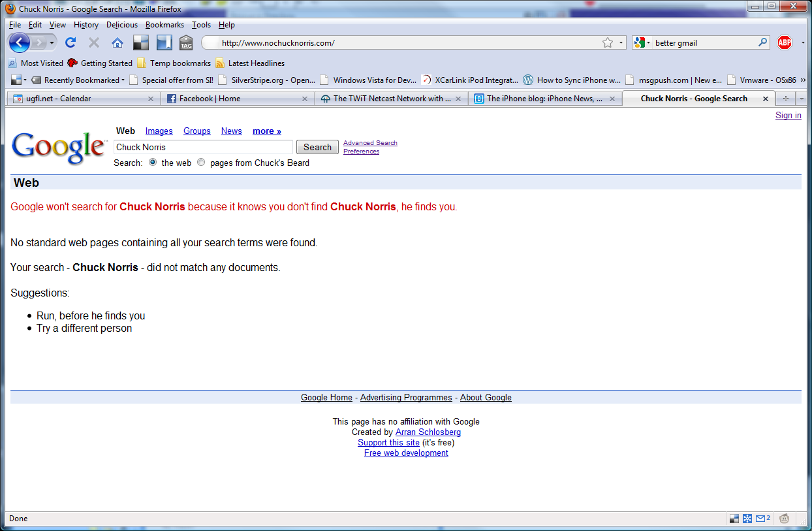The width and height of the screenshot is (812, 531).
Task: Go to the Home page icon
Action: [117, 43]
